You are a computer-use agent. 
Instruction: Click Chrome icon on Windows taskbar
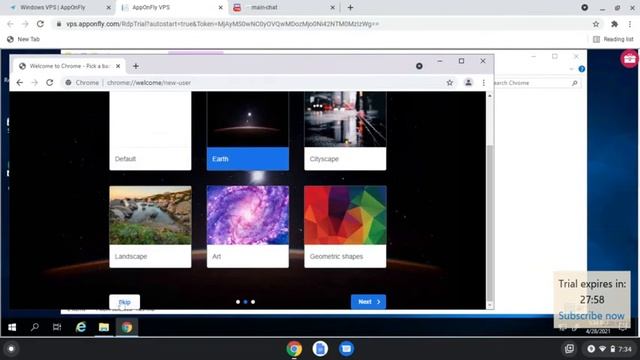[127, 327]
